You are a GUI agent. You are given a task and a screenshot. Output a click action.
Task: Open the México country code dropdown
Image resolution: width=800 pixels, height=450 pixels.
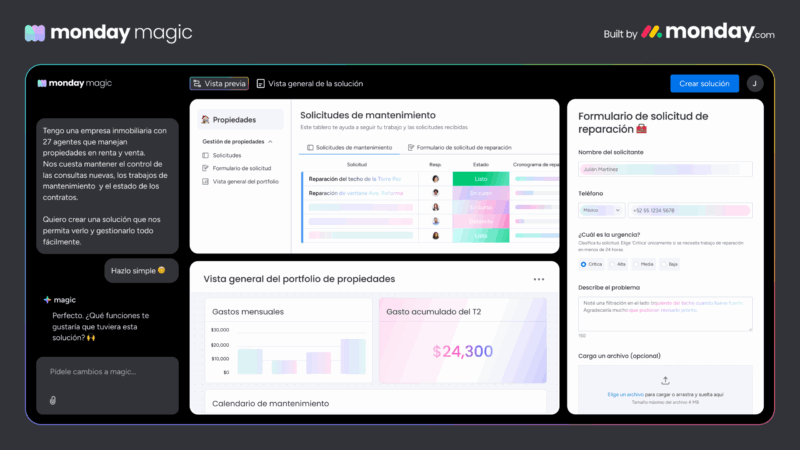602,210
